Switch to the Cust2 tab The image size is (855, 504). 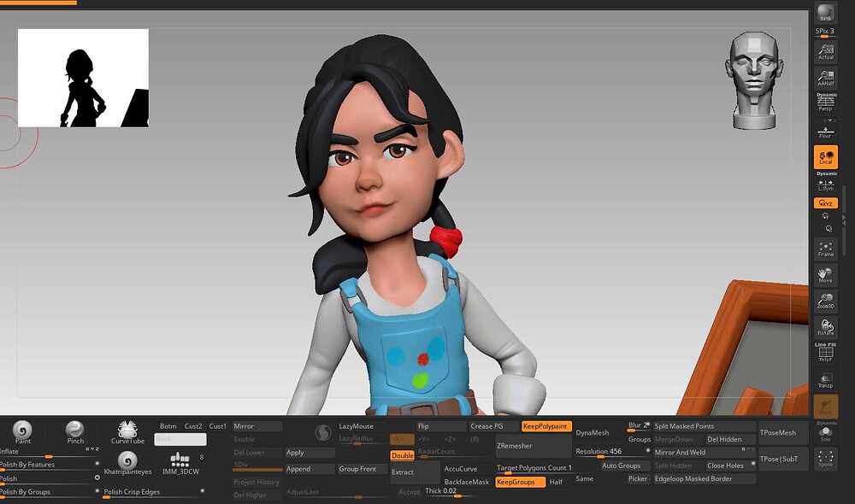[193, 426]
